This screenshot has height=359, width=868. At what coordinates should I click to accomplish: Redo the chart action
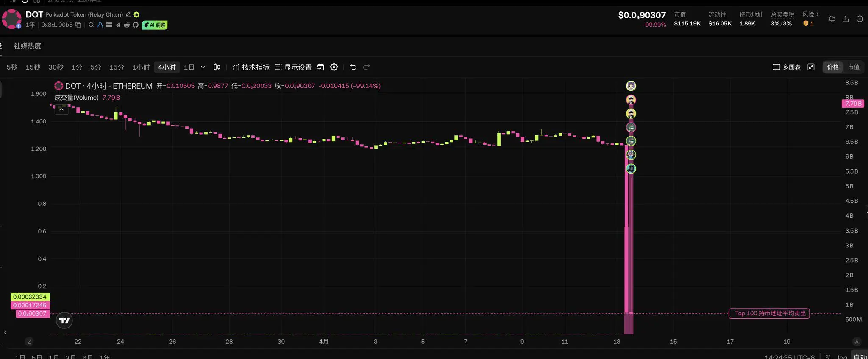(367, 67)
